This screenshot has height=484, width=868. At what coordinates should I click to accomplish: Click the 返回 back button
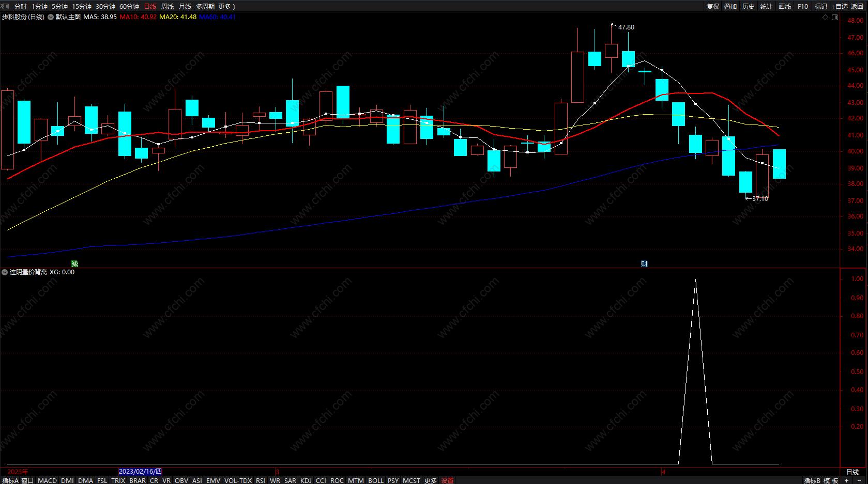(857, 7)
